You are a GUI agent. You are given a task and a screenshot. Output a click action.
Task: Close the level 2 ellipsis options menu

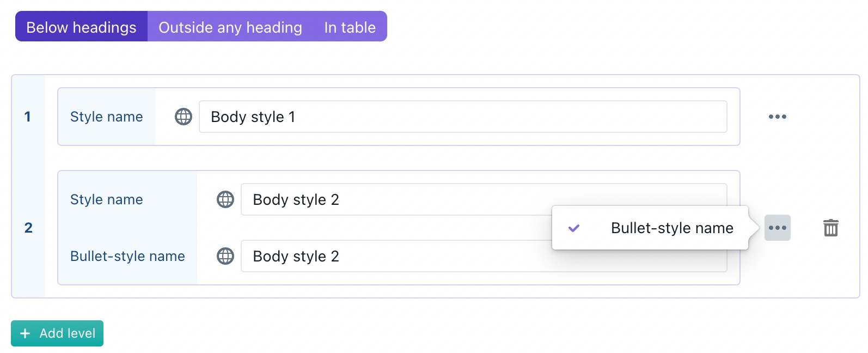777,228
